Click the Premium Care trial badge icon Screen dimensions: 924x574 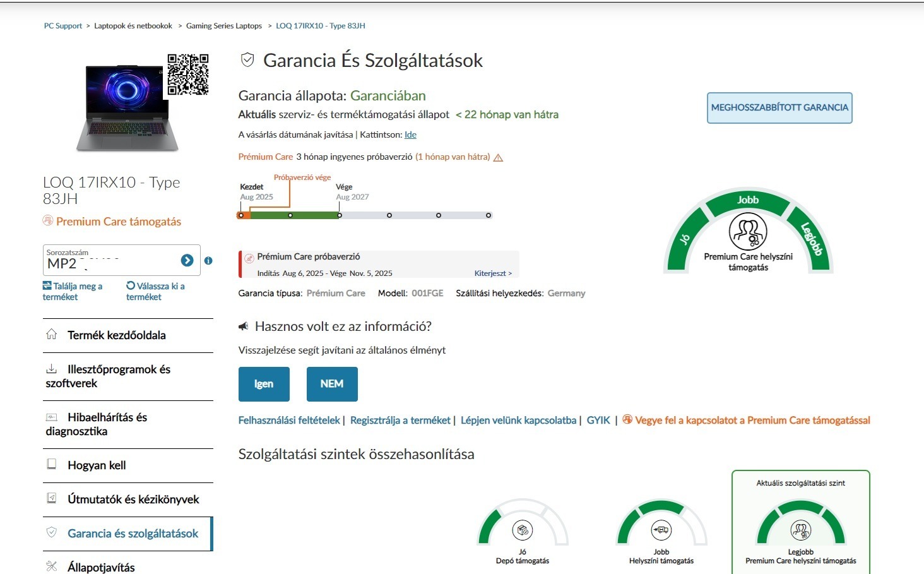coord(249,258)
